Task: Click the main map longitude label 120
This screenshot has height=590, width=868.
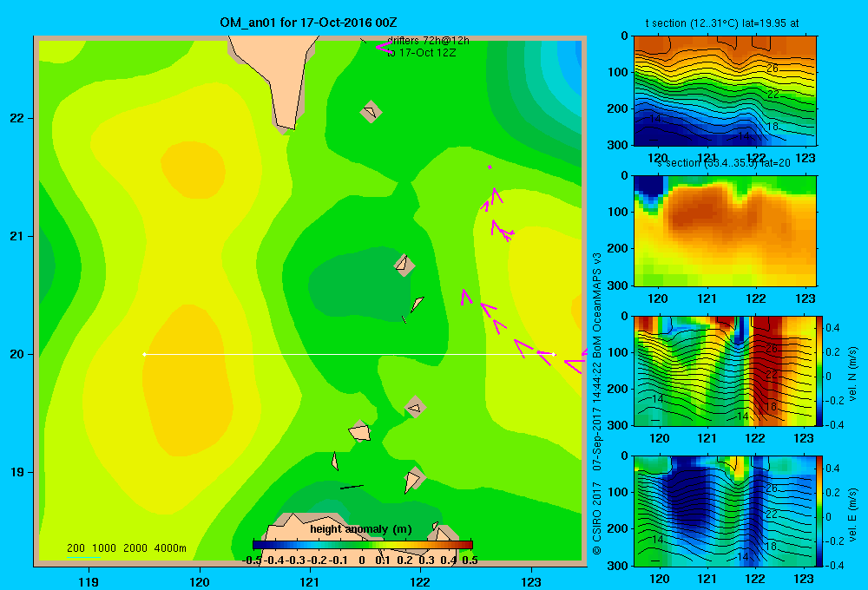Action: [200, 581]
